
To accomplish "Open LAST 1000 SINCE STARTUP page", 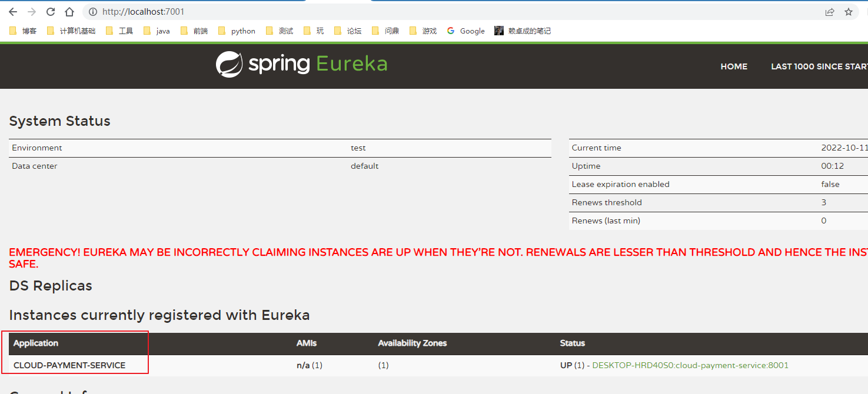I will pos(819,66).
